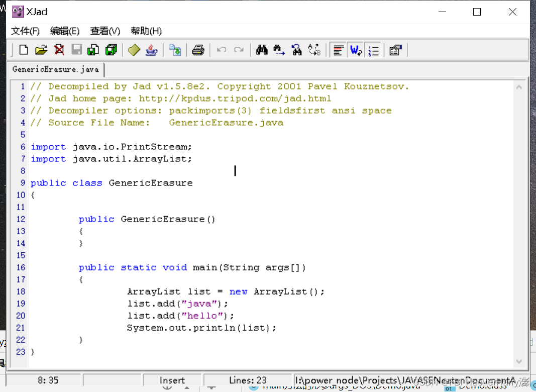Screen dimensions: 536x392
Task: Click 'public class GenericErasure' on line 9
Action: coord(112,183)
